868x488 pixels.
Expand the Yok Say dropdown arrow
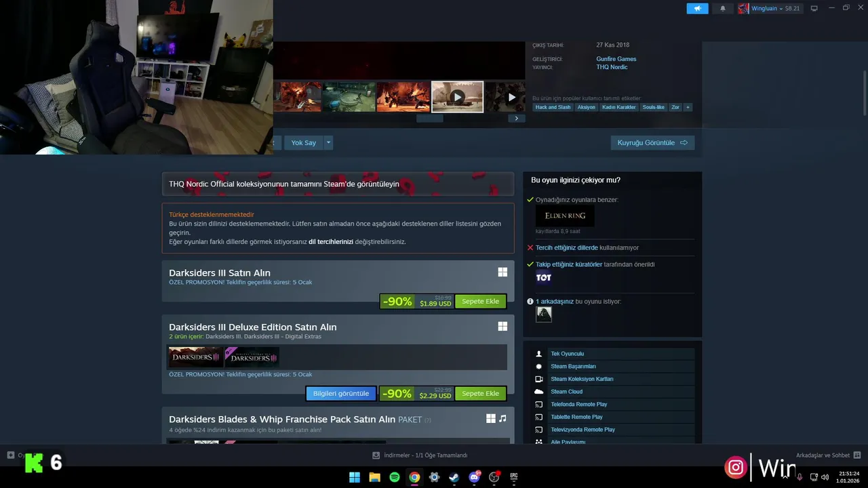coord(329,142)
